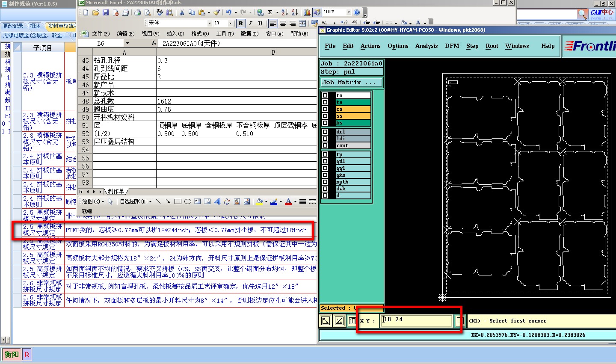This screenshot has width=616, height=364.
Task: Toggle the 'to' layer checkbox
Action: tap(325, 95)
